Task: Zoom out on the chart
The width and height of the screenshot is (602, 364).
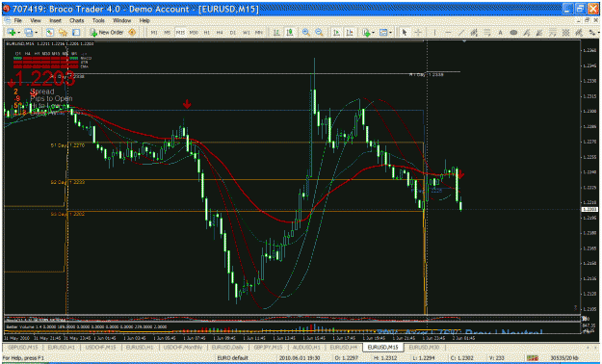Action: tap(319, 33)
